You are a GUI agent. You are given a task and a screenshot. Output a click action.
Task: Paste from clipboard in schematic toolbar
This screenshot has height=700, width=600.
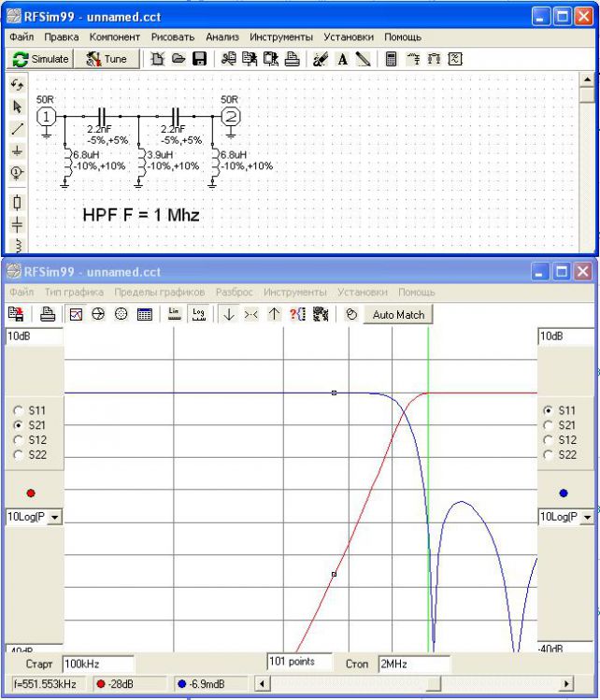point(271,59)
